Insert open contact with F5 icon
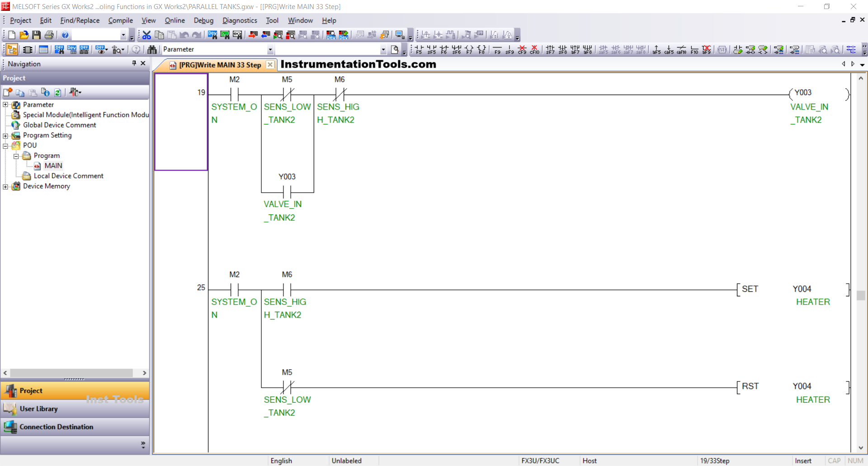The image size is (868, 466). coord(419,49)
